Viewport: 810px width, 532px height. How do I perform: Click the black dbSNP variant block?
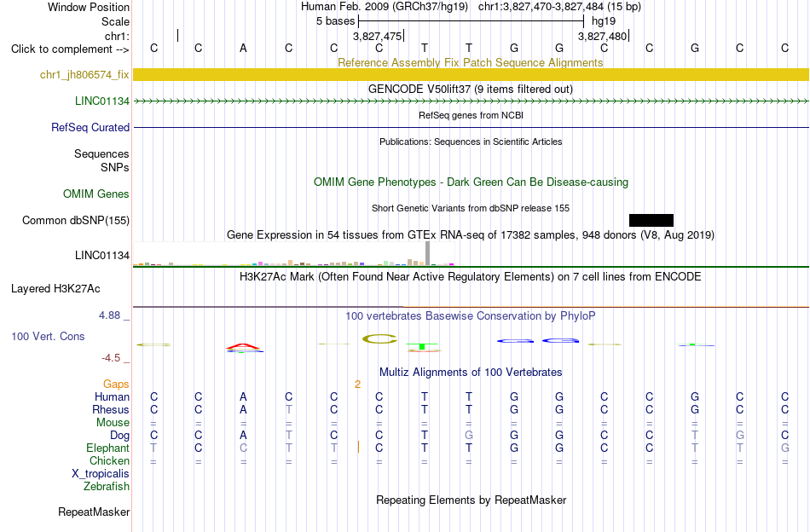coord(651,221)
